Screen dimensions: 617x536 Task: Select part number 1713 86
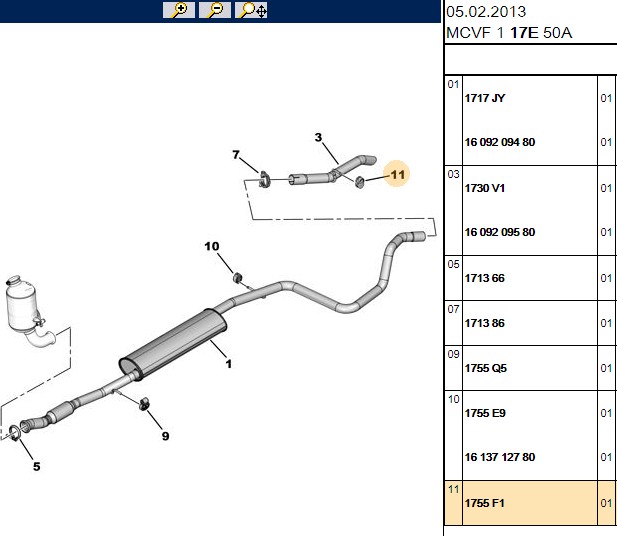(484, 323)
